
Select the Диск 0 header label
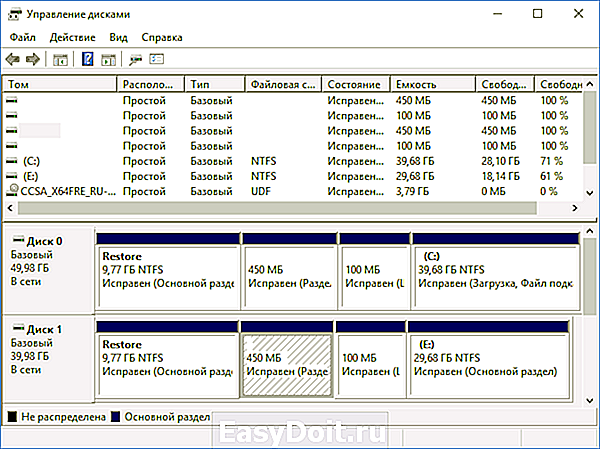click(44, 241)
